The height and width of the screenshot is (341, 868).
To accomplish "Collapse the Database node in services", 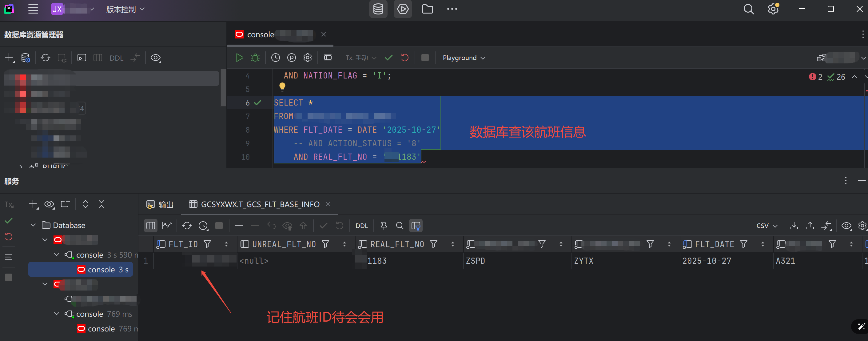I will (33, 225).
